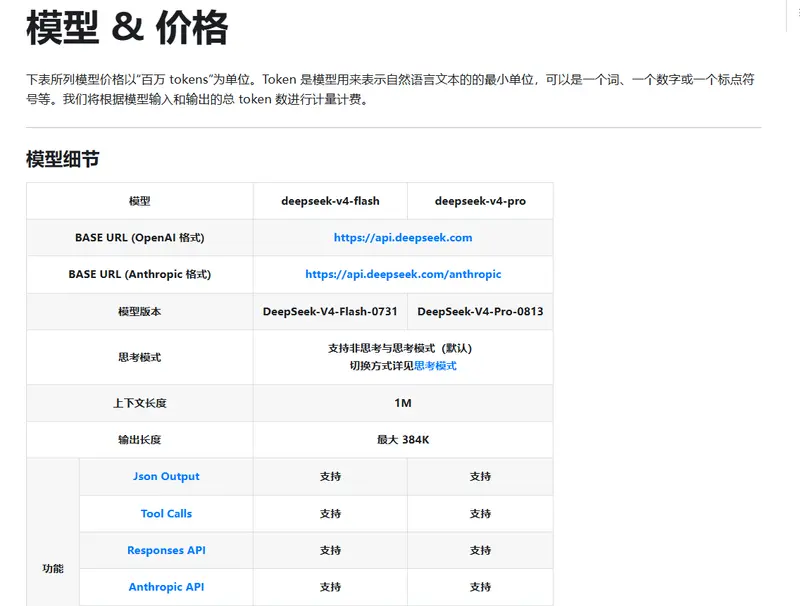The height and width of the screenshot is (606, 800).
Task: Select the 1M context length value
Action: pos(403,403)
